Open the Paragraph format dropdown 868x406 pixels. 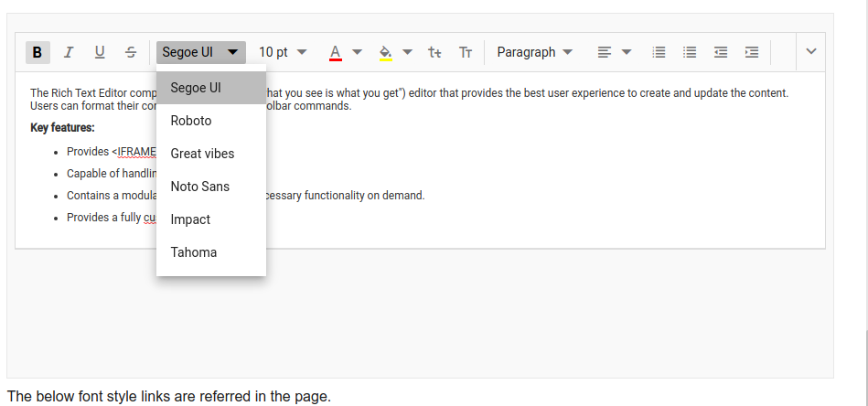(x=534, y=52)
